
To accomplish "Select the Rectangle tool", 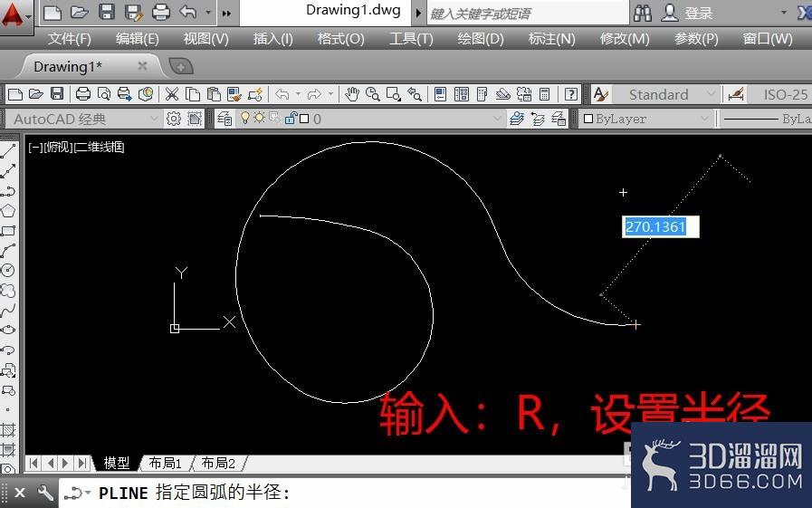I will point(8,230).
